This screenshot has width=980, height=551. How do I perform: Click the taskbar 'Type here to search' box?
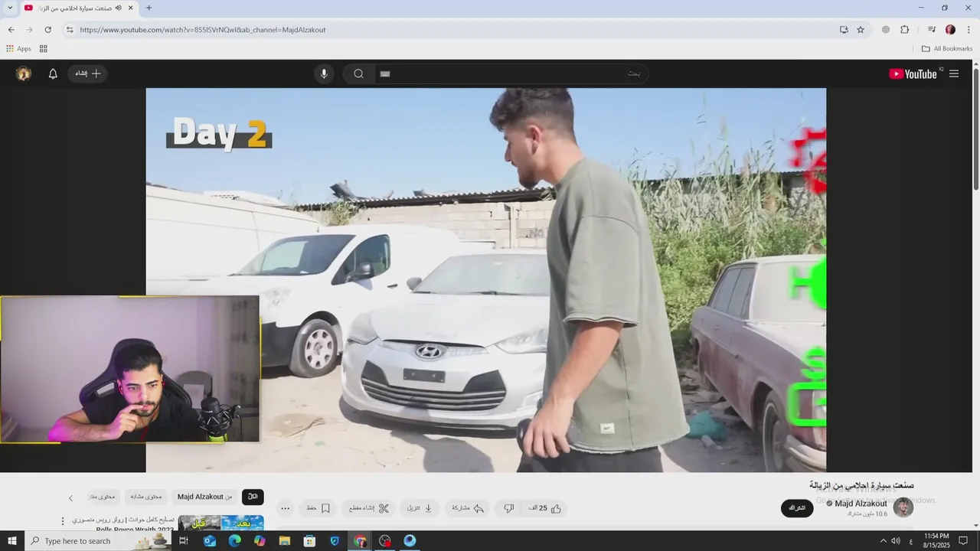(100, 541)
